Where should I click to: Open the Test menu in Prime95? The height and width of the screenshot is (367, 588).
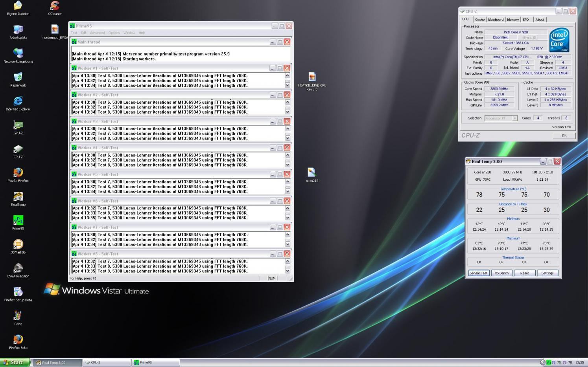point(74,33)
